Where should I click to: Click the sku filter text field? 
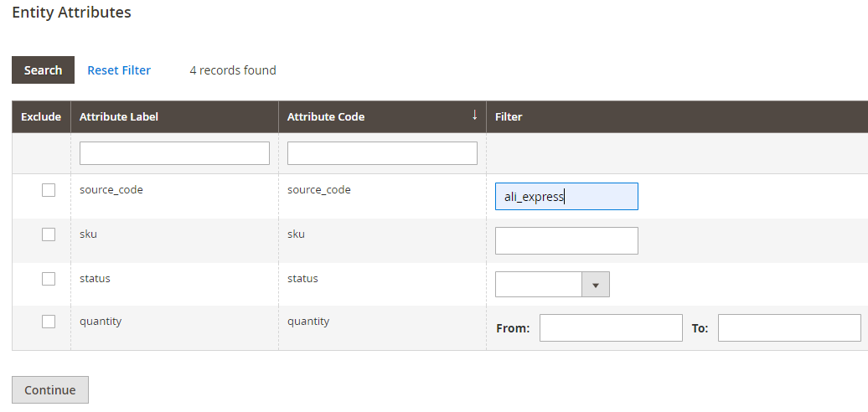pos(566,240)
